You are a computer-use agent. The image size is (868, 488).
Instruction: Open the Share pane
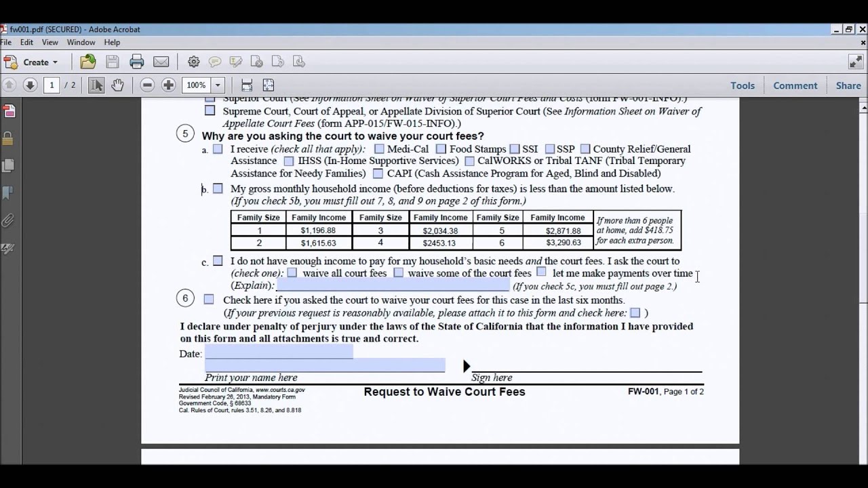click(848, 85)
